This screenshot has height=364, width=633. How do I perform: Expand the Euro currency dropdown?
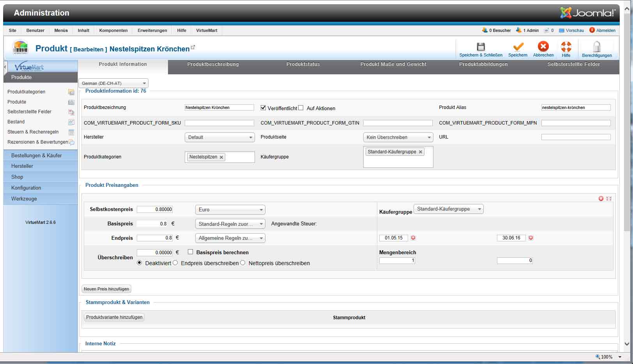(x=230, y=209)
